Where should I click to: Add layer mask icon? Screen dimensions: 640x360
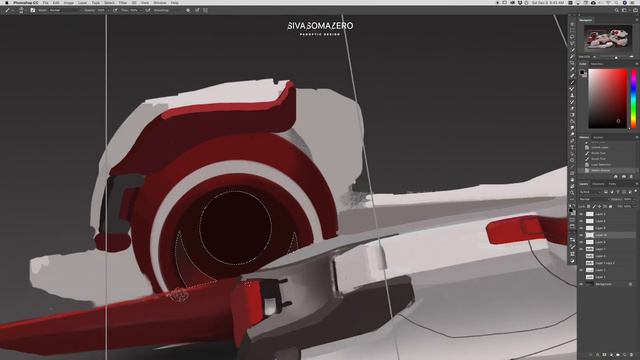click(x=604, y=355)
